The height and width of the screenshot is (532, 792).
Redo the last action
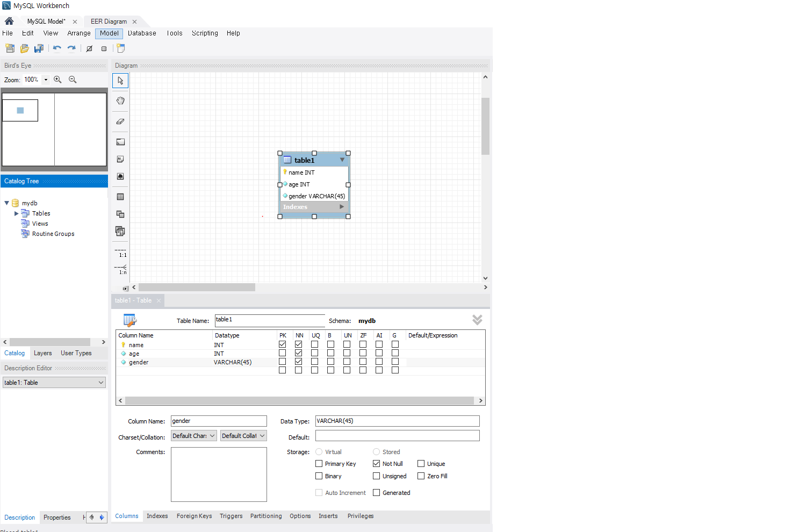[71, 48]
